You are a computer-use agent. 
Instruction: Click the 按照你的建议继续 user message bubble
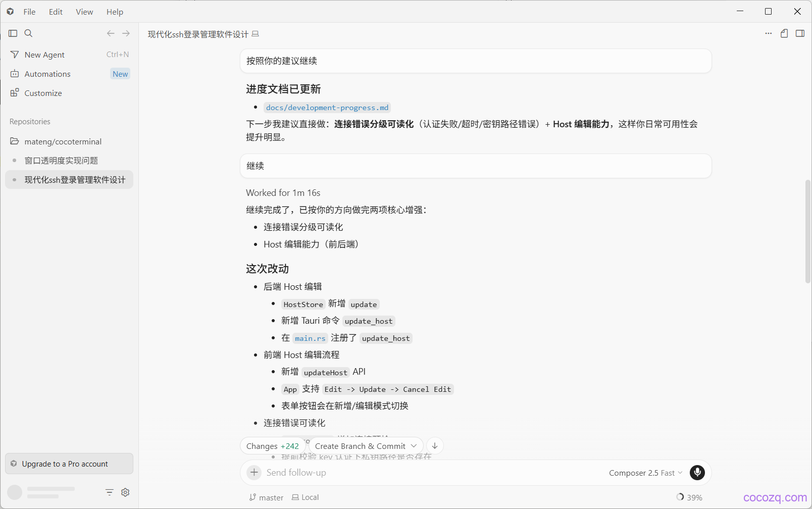click(x=476, y=61)
